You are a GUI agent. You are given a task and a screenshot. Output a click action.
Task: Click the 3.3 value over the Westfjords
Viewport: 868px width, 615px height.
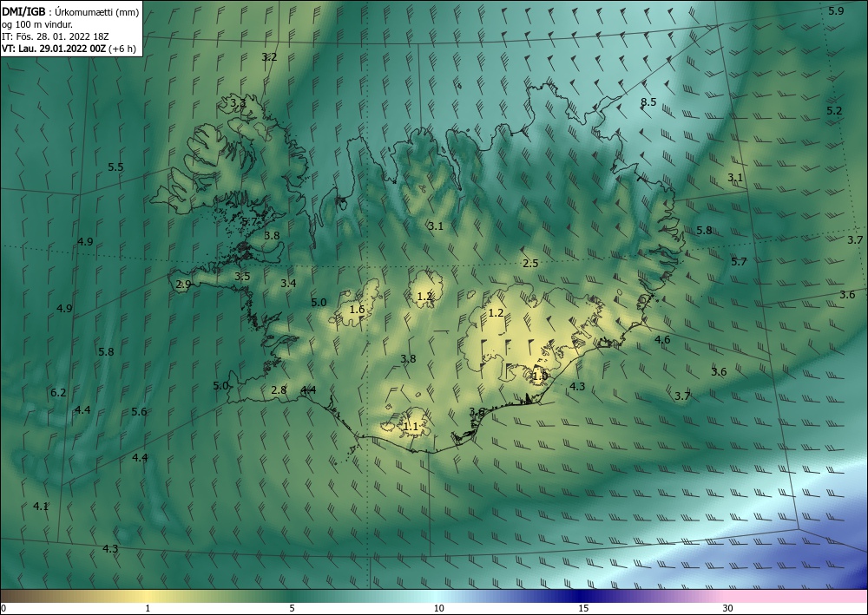tap(238, 103)
